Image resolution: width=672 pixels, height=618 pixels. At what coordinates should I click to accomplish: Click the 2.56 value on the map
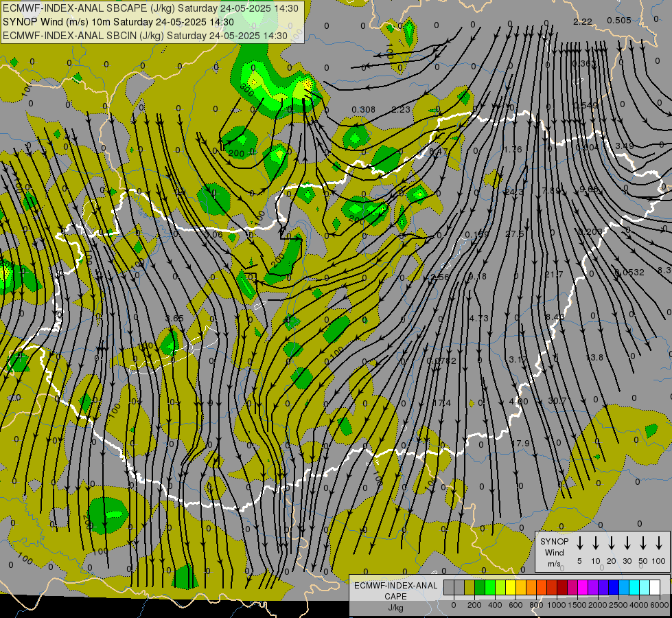(x=440, y=277)
